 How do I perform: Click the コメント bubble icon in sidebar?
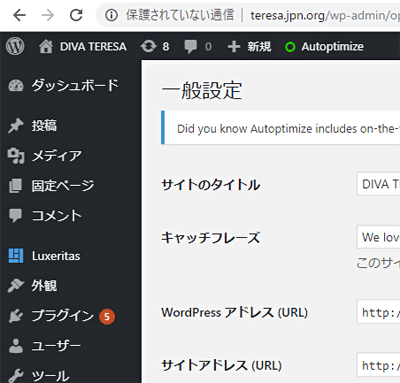point(15,216)
